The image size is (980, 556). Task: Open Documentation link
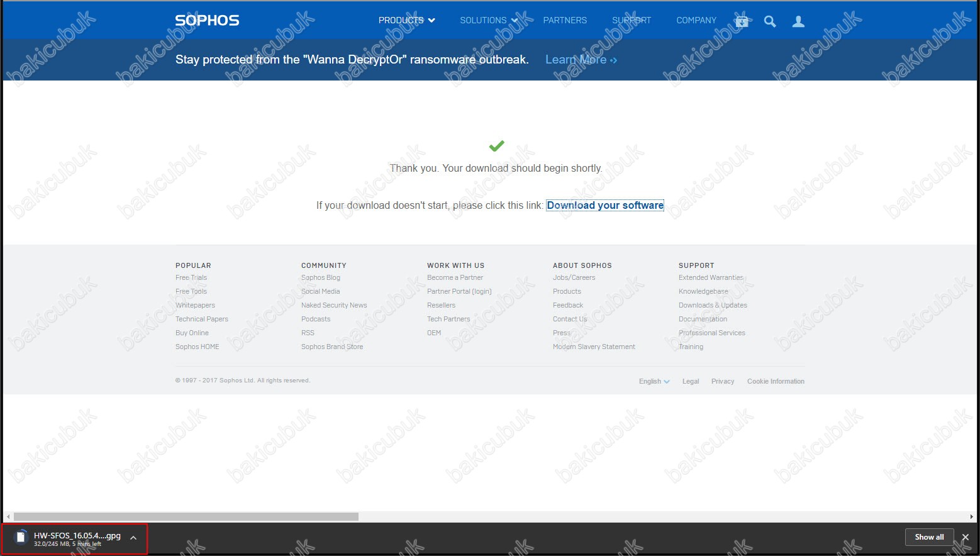pyautogui.click(x=703, y=319)
